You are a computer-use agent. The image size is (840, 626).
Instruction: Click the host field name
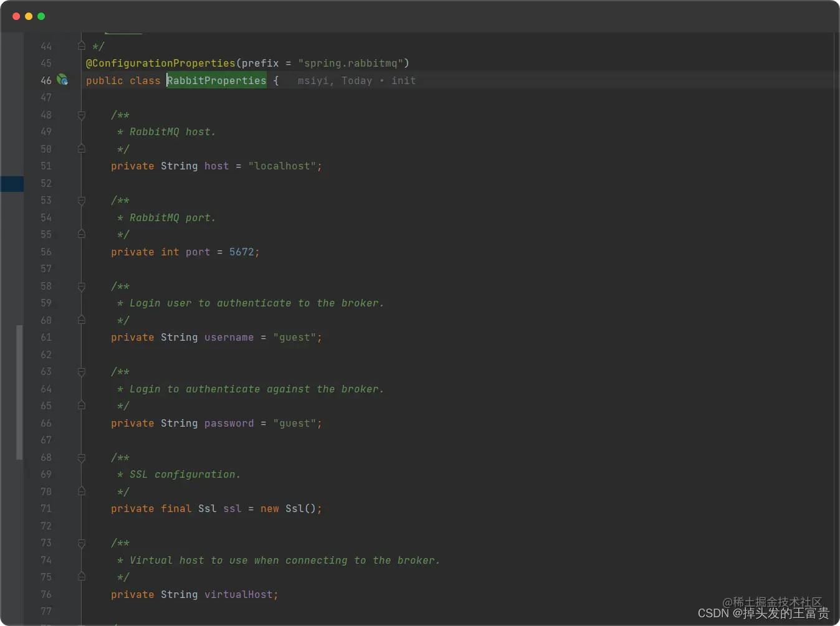click(x=216, y=166)
